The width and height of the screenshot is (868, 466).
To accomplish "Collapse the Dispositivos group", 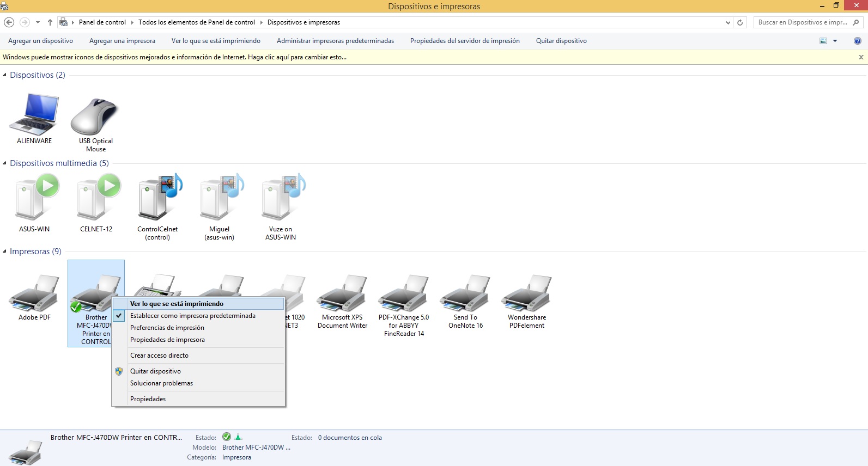I will point(5,75).
